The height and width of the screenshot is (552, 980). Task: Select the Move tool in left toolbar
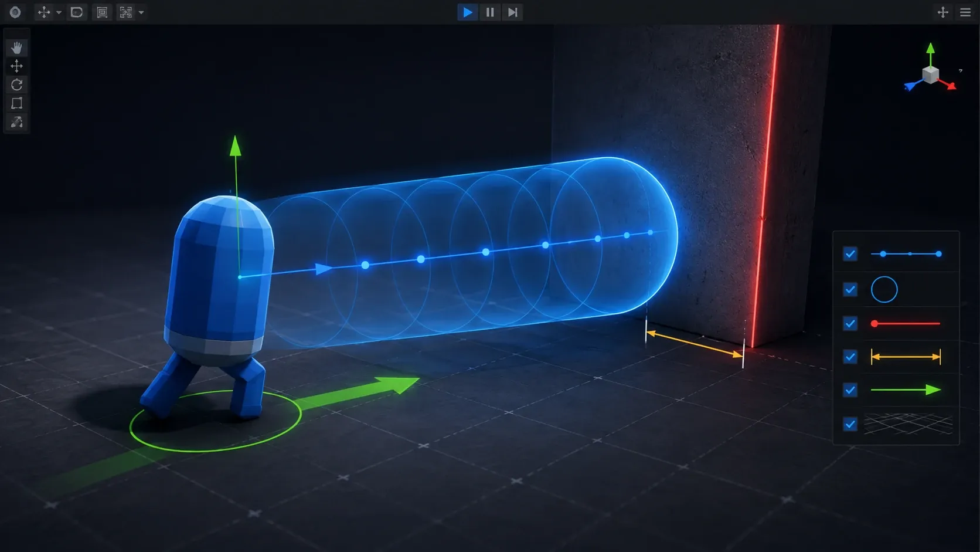click(x=16, y=66)
